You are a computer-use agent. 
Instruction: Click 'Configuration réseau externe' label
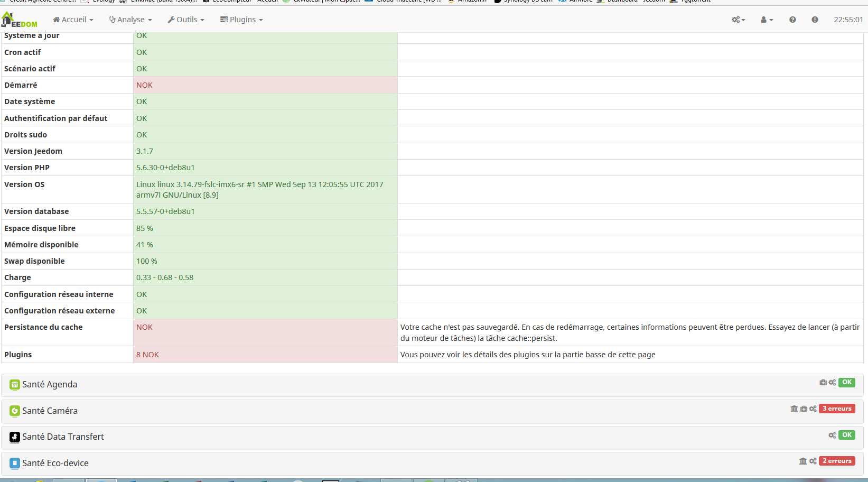(60, 311)
